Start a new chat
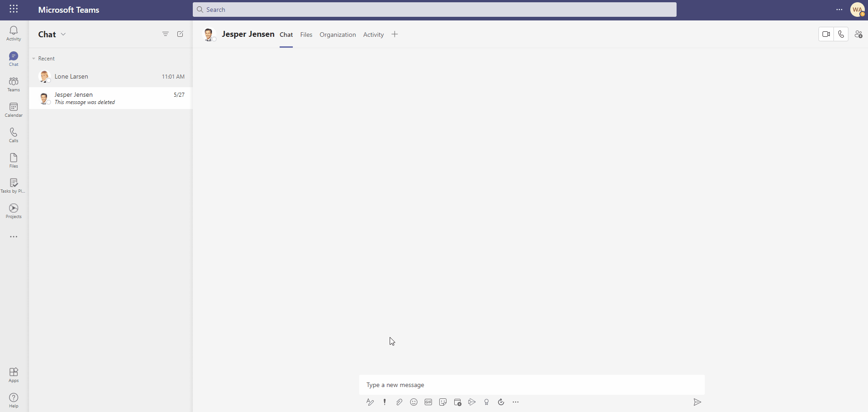The image size is (868, 412). (x=180, y=34)
